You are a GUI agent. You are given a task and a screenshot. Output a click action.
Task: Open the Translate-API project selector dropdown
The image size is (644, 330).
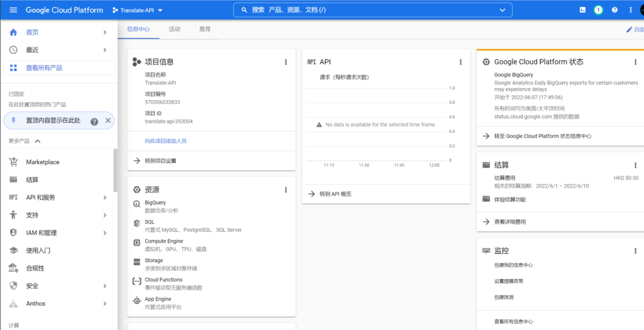tap(137, 10)
